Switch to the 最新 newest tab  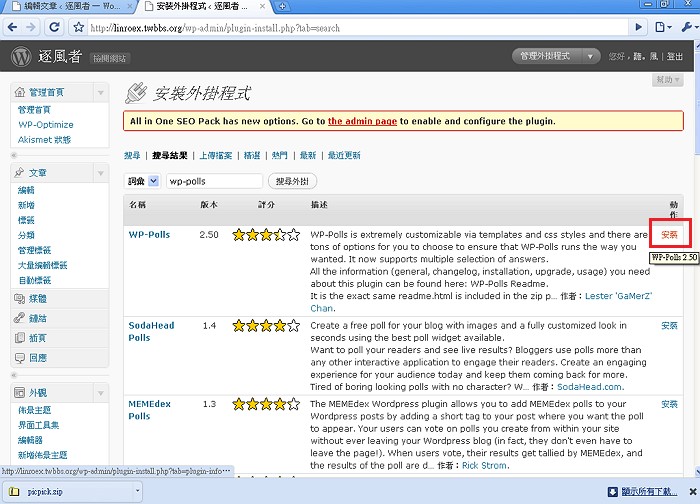(x=308, y=155)
